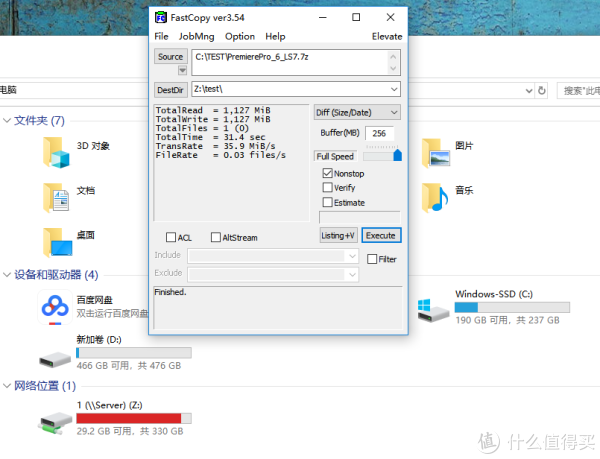
Task: Open the JobMng menu
Action: tap(196, 36)
